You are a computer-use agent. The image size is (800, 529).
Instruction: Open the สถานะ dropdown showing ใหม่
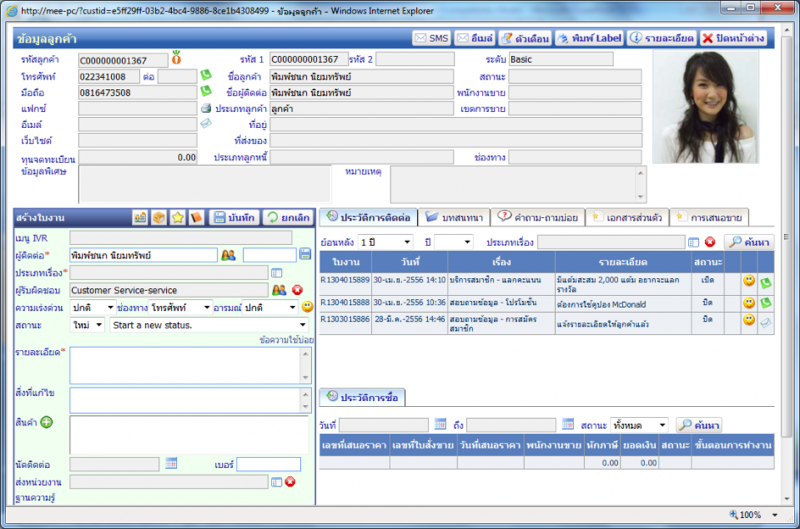click(x=87, y=325)
